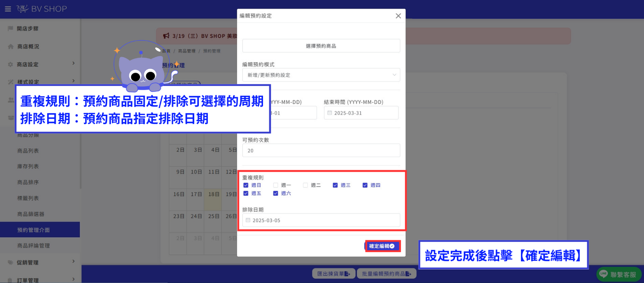Click the BV SHOP logo
Viewport: 644px width, 283px height.
pos(41,9)
